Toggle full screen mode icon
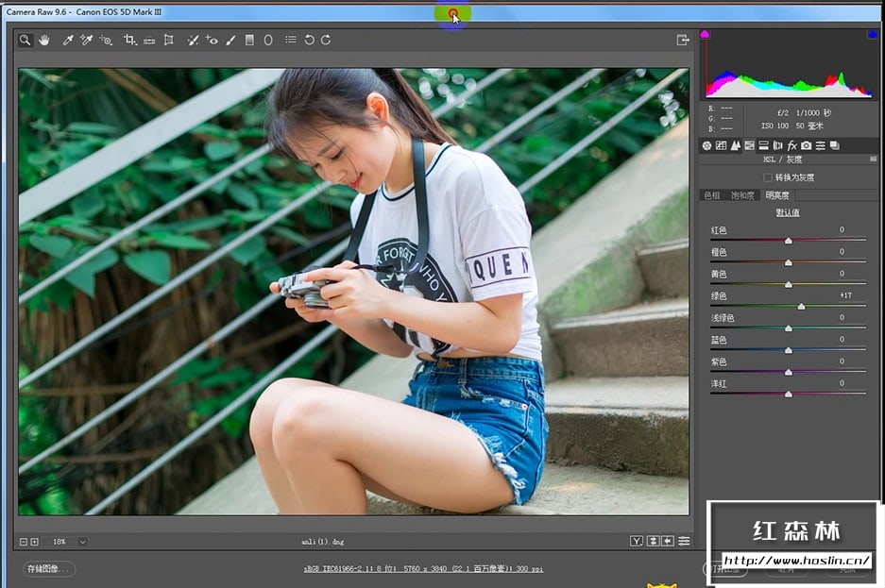 click(x=683, y=40)
